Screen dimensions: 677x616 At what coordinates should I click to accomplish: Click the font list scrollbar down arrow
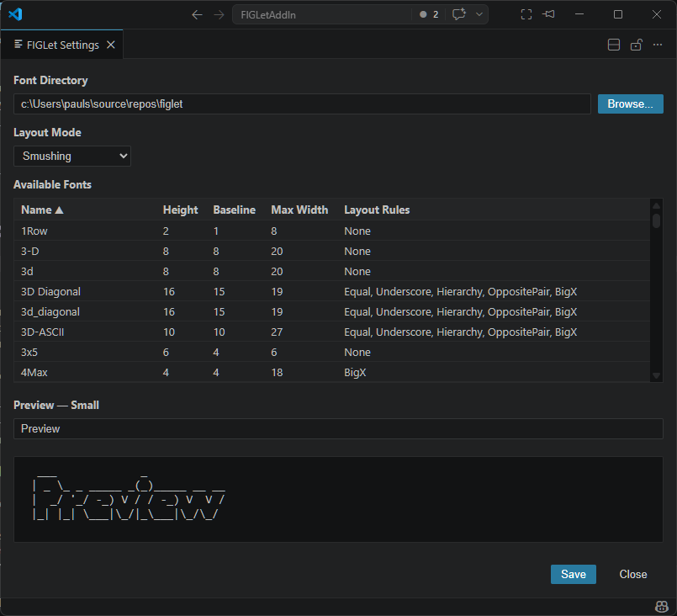click(656, 376)
